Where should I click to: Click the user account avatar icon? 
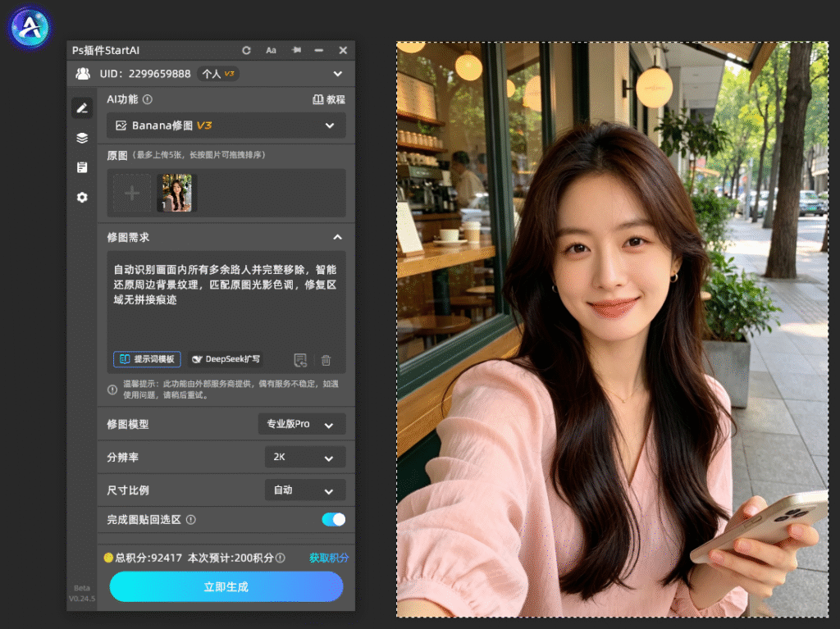coord(83,74)
